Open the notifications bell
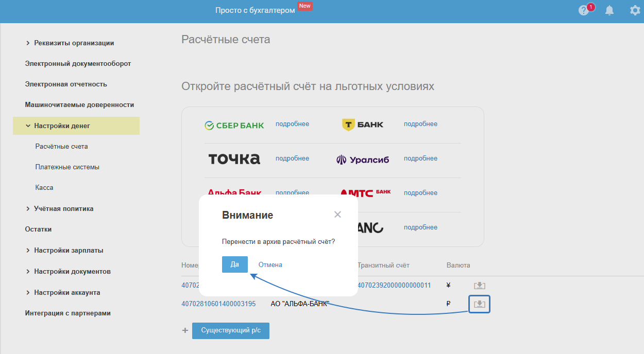The image size is (644, 354). point(609,10)
